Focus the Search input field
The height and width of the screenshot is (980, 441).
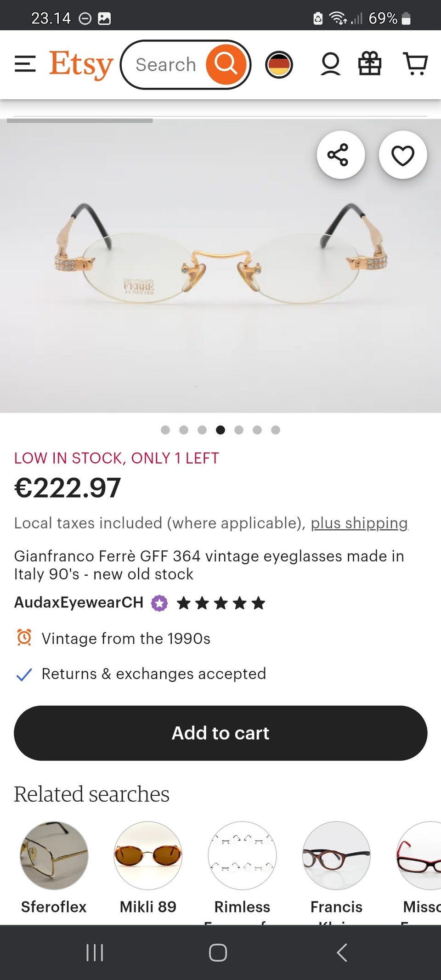pos(166,65)
